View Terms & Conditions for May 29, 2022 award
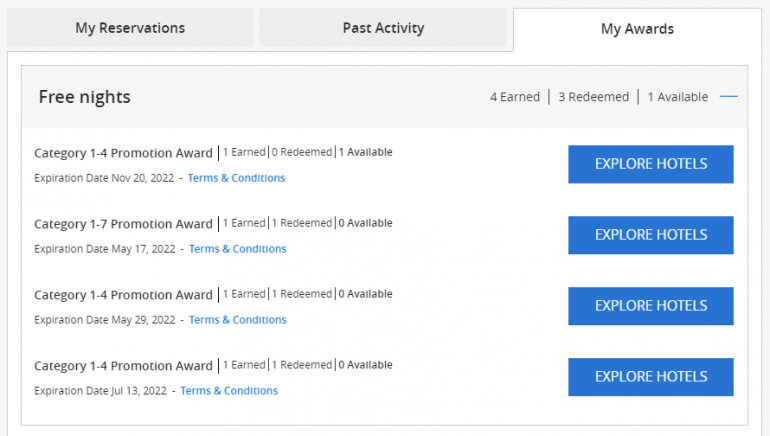The image size is (770, 436). (237, 320)
